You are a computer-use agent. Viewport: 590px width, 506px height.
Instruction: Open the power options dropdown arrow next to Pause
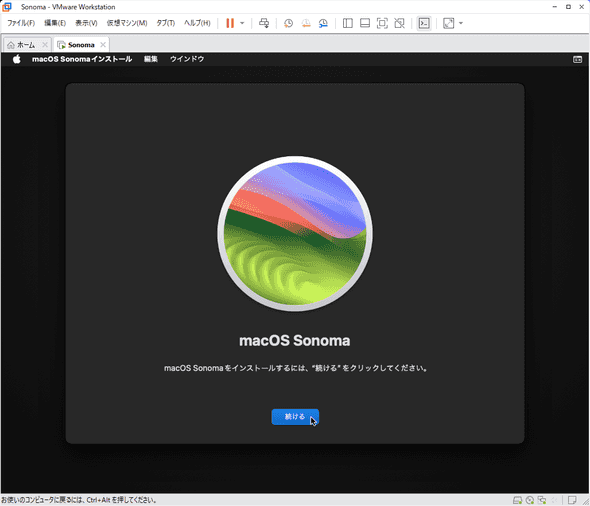(242, 23)
